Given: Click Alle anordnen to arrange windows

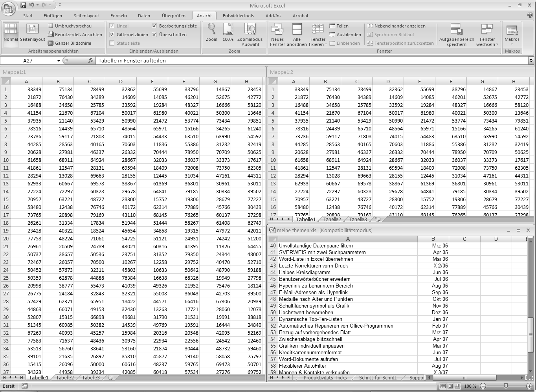Looking at the screenshot, I should coord(297,34).
